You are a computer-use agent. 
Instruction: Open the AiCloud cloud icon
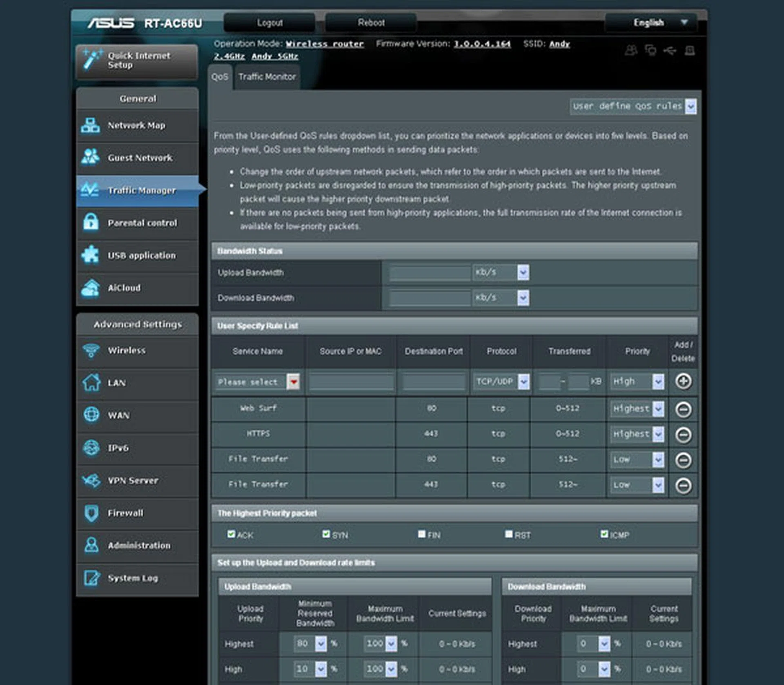point(90,288)
